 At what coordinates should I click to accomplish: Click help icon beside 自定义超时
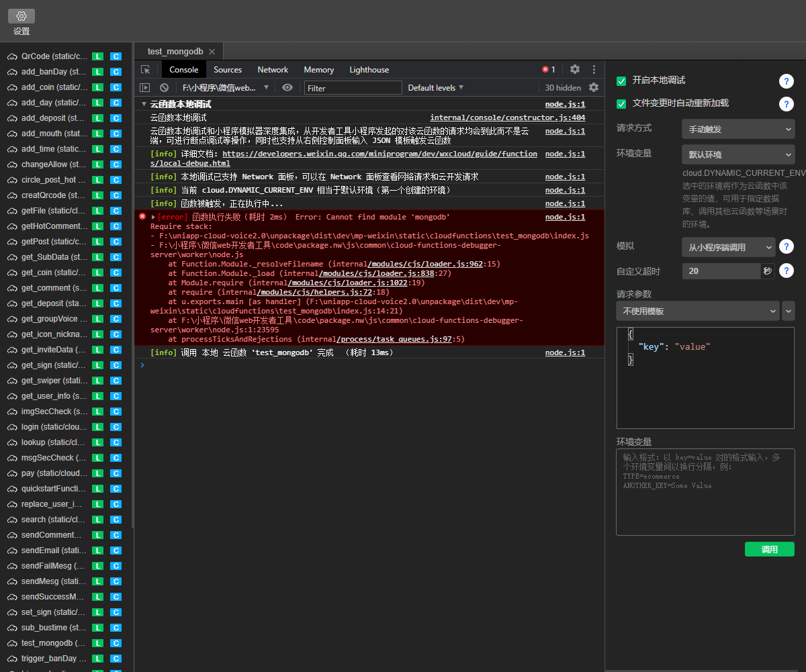point(787,271)
